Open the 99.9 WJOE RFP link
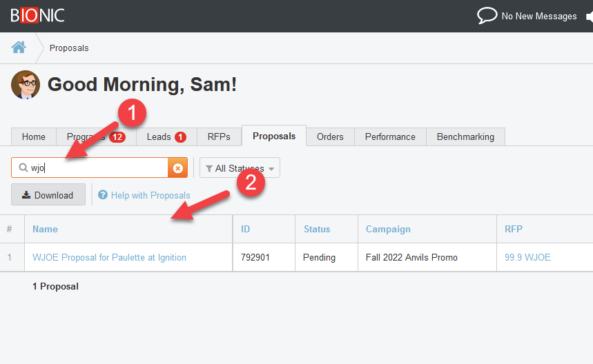593x364 pixels. pos(527,257)
